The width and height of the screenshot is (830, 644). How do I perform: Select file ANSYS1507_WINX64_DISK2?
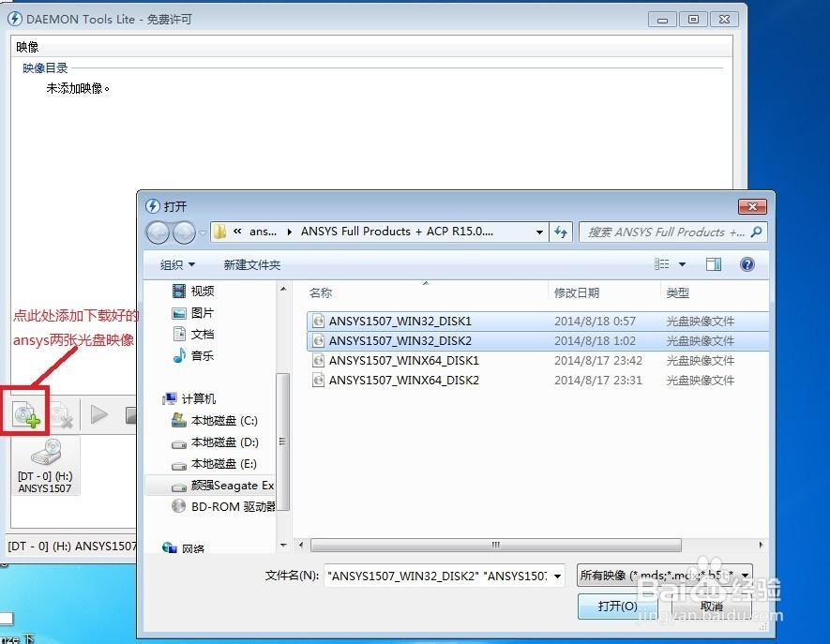pyautogui.click(x=537, y=380)
